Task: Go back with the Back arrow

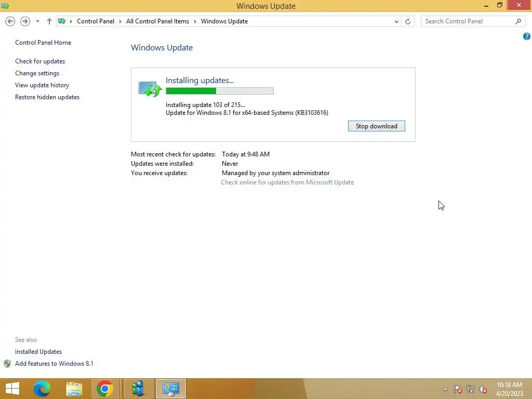Action: 10,21
